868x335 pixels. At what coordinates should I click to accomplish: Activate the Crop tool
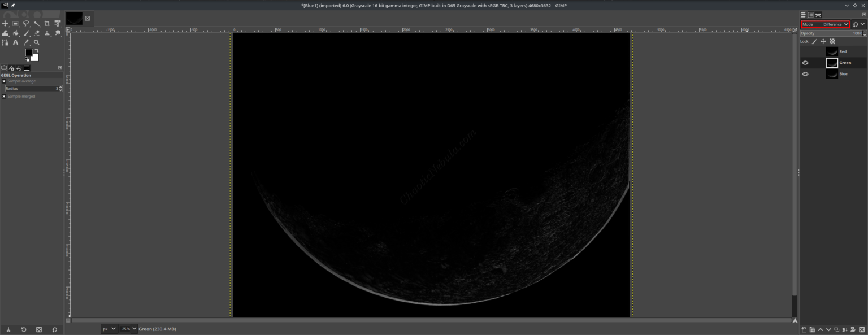[47, 23]
